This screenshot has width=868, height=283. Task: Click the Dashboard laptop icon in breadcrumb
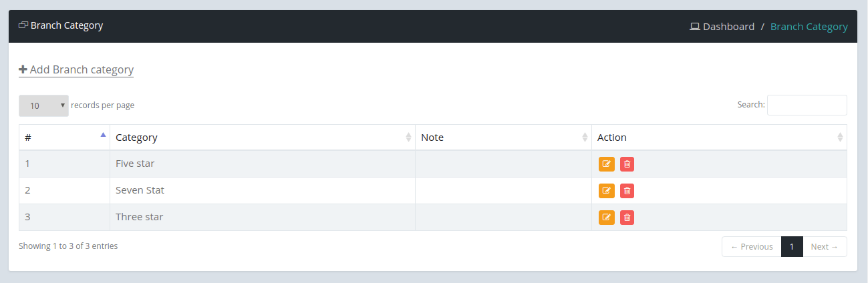[695, 27]
